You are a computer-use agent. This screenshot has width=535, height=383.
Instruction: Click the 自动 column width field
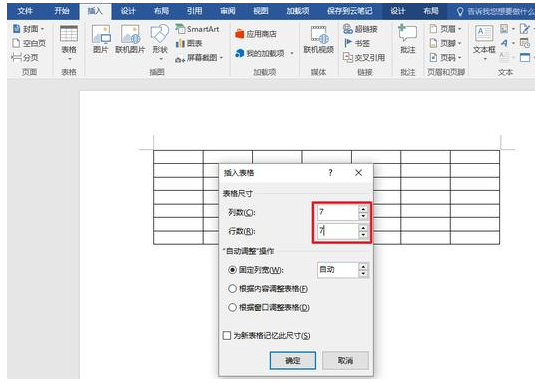[x=337, y=270]
